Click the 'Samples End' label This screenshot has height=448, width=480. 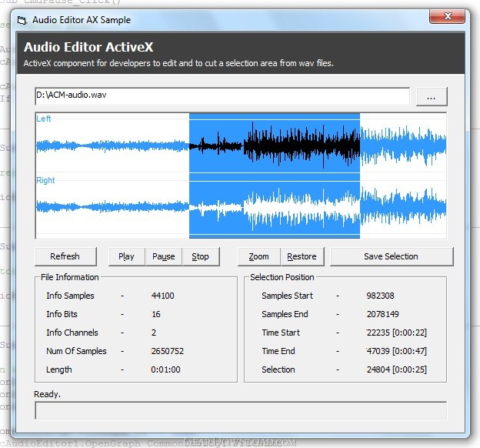285,314
